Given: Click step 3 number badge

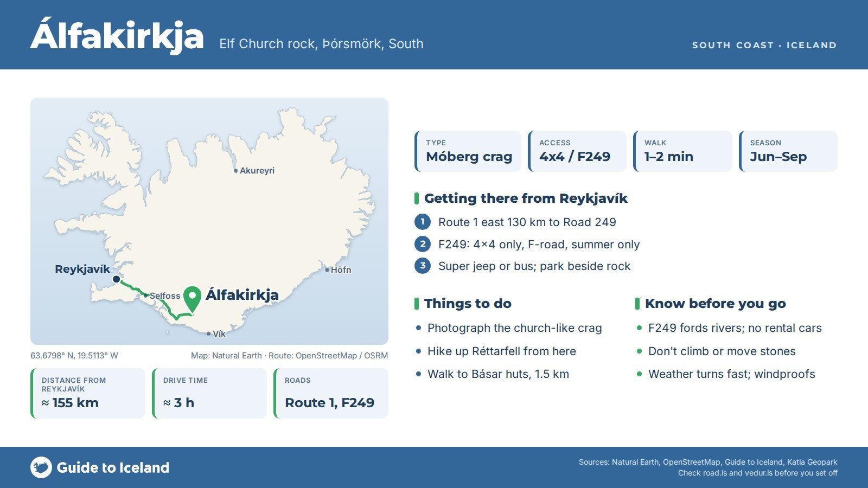Looking at the screenshot, I should click(x=423, y=266).
